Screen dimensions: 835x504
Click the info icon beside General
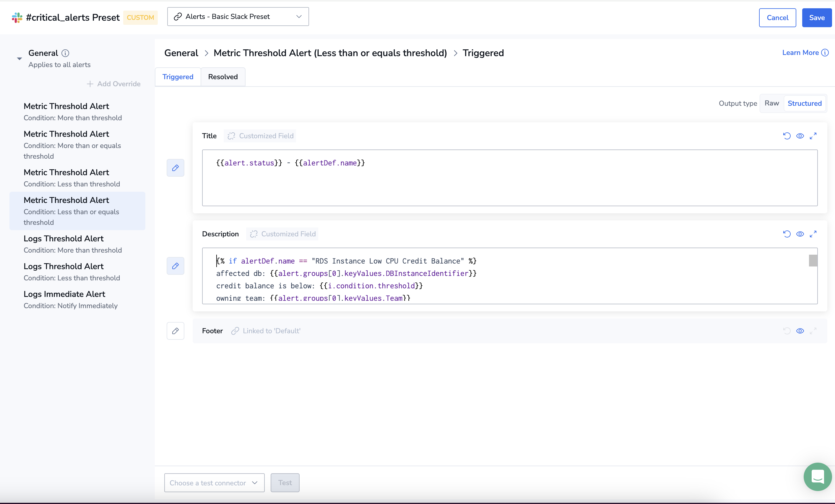pyautogui.click(x=65, y=53)
